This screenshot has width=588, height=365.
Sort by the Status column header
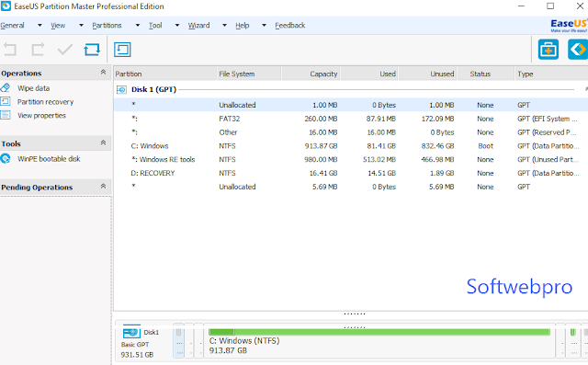(x=485, y=74)
